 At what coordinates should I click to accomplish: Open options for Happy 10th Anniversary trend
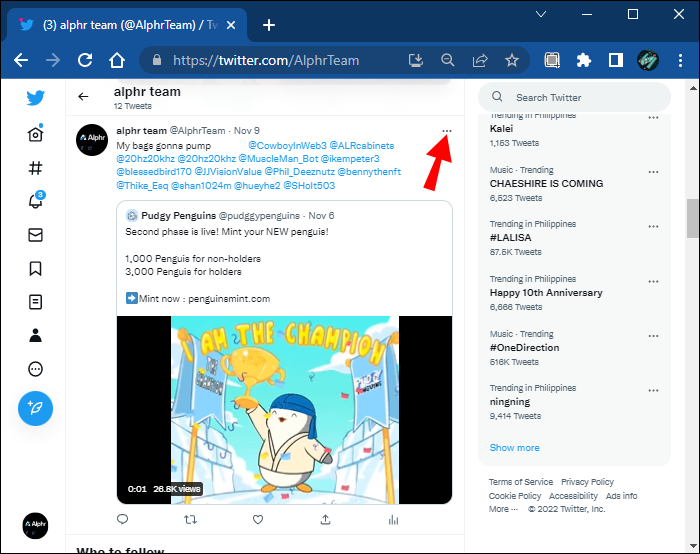(x=653, y=281)
